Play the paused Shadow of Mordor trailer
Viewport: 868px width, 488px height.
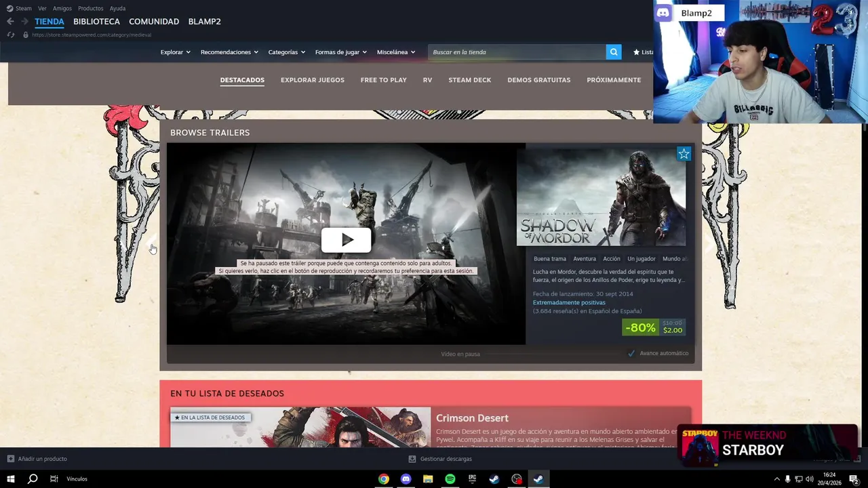[346, 239]
